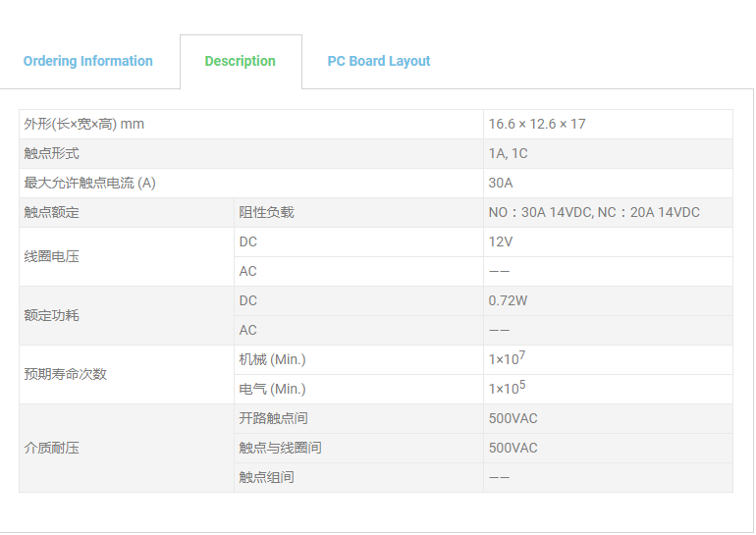Screen dimensions: 756x535
Task: Select the 1A, 1C contact form value
Action: 509,153
